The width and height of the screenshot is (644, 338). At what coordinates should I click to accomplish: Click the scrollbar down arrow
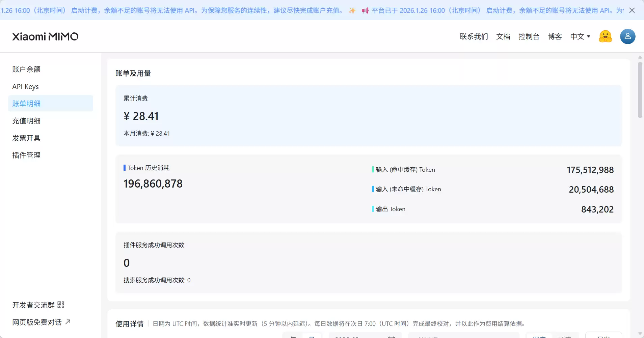640,333
